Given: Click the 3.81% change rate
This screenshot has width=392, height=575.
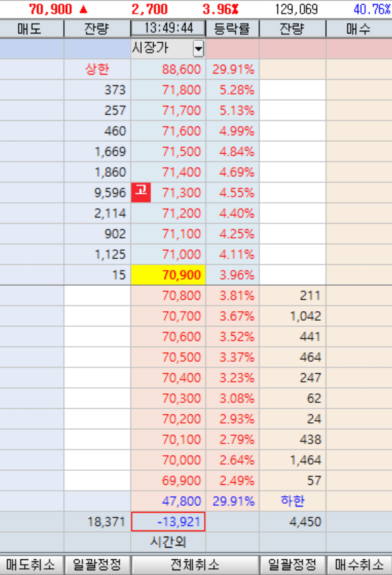Looking at the screenshot, I should 236,295.
